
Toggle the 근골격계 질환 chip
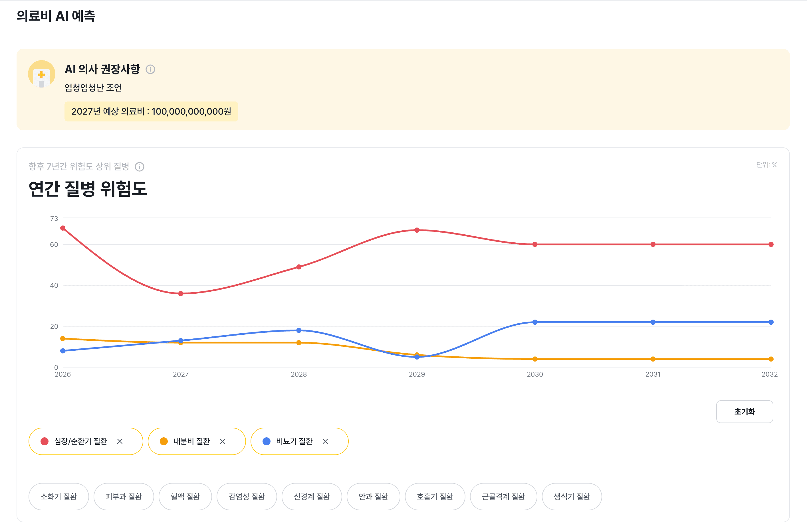click(503, 496)
